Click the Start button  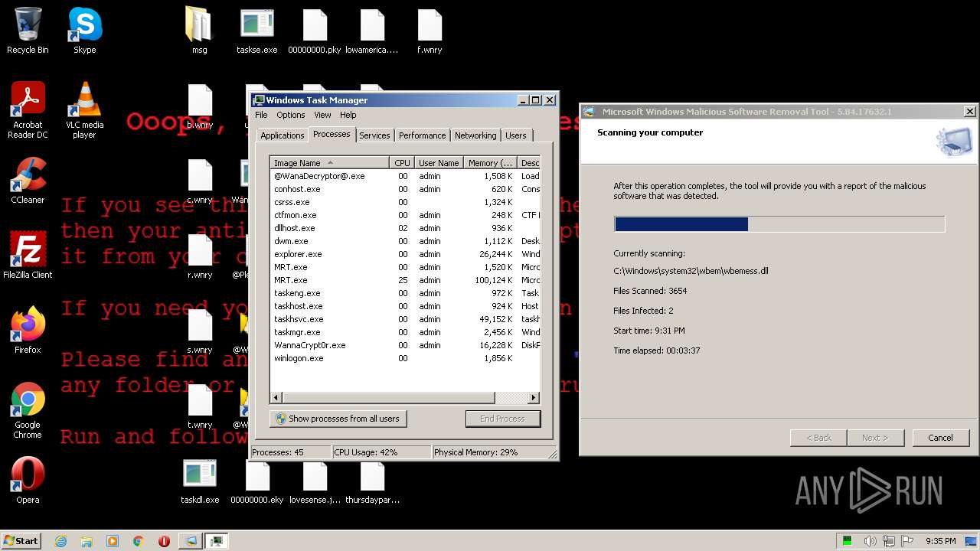pyautogui.click(x=21, y=541)
